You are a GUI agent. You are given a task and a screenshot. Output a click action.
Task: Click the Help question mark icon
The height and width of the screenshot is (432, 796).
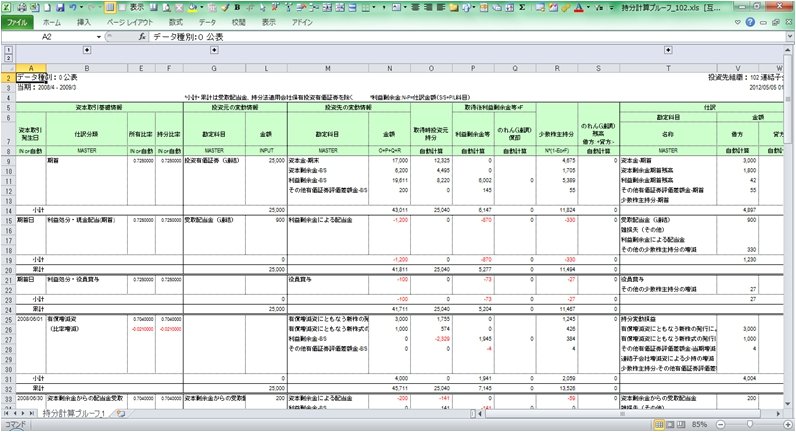coord(750,22)
